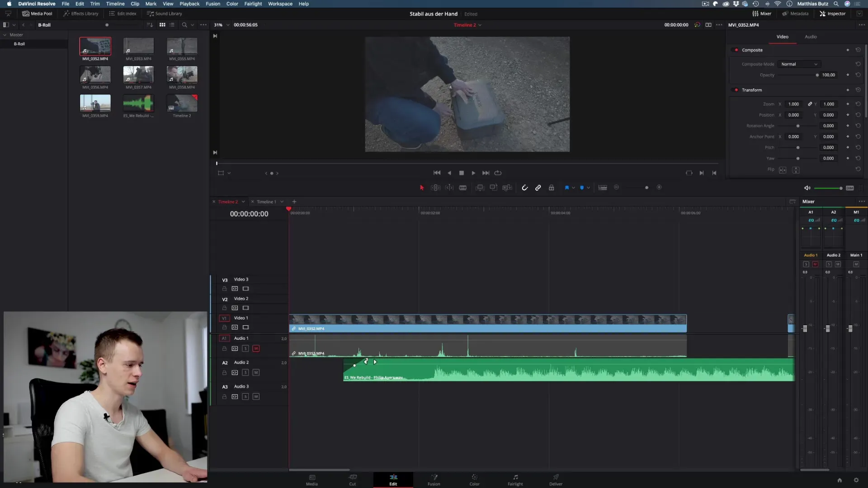Select MVI_0357.MP4 thumbnail in media pool
The image size is (868, 488).
coord(138,75)
